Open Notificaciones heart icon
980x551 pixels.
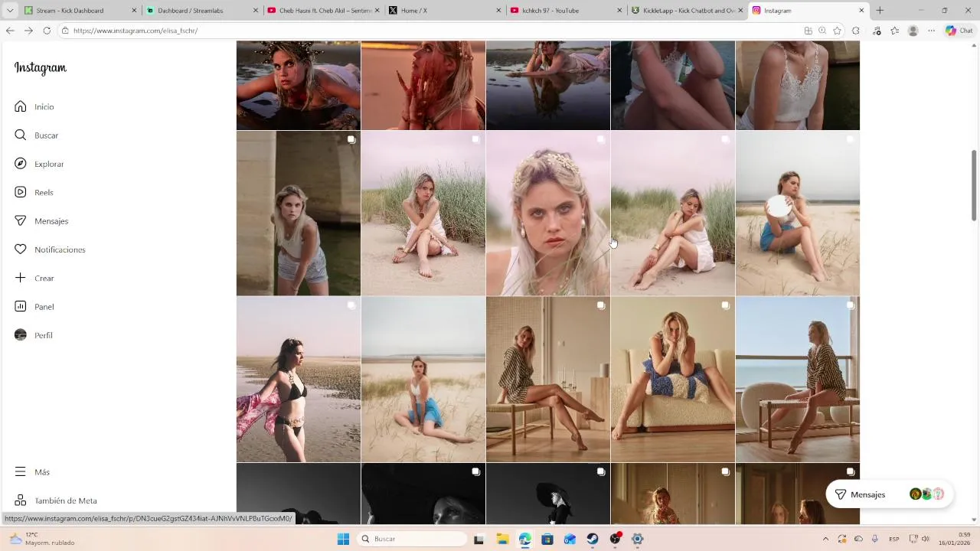(21, 249)
